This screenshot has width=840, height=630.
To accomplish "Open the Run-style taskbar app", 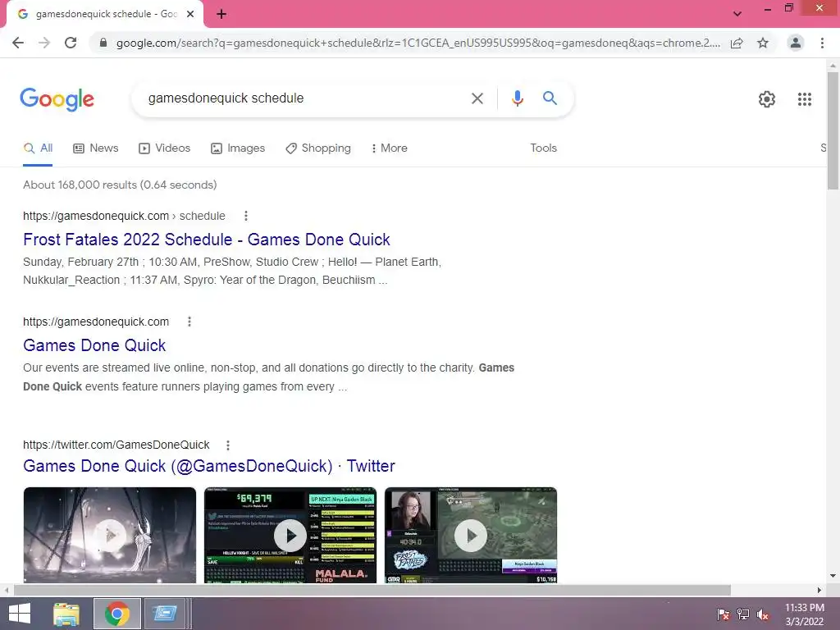I will (x=164, y=614).
